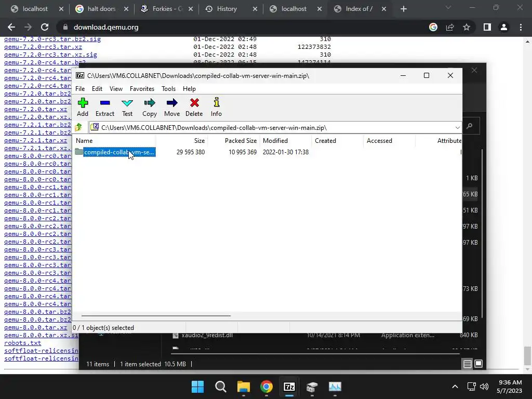Viewport: 532px width, 399px height.
Task: Open Chrome three-dot menu
Action: (x=521, y=27)
